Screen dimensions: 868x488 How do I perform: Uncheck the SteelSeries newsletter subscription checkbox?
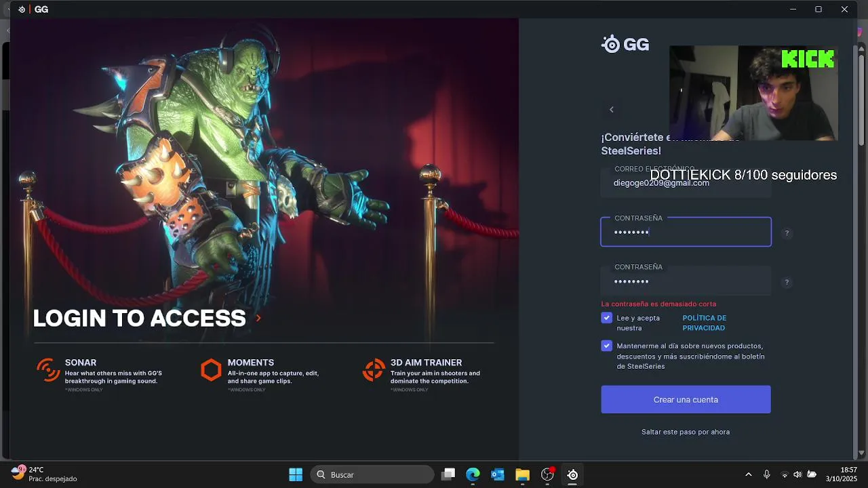[x=606, y=346]
